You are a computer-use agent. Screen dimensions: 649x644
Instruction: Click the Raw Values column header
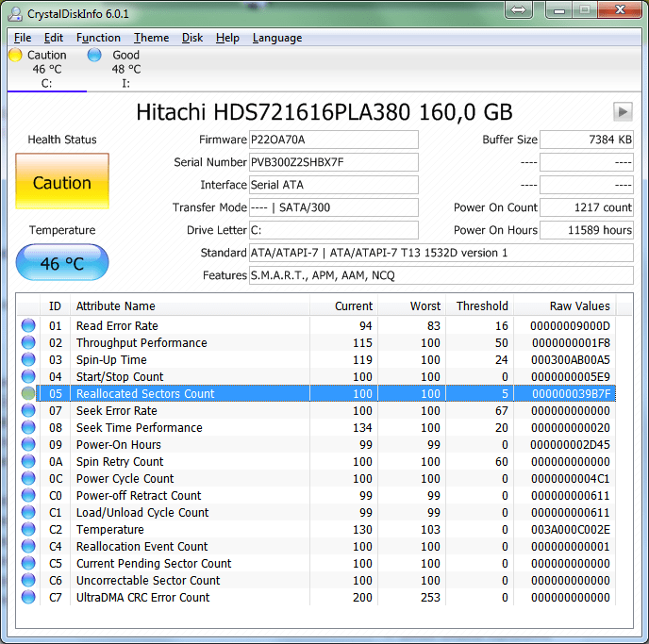pyautogui.click(x=564, y=306)
